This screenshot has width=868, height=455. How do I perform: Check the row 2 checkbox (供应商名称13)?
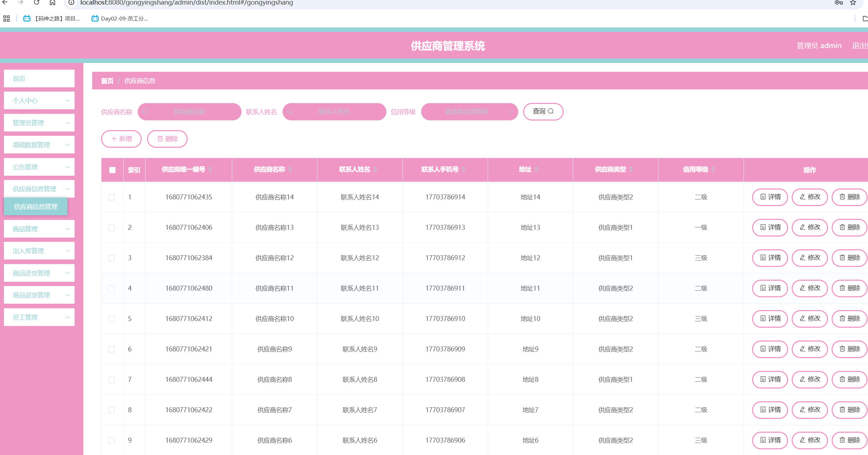pyautogui.click(x=111, y=228)
